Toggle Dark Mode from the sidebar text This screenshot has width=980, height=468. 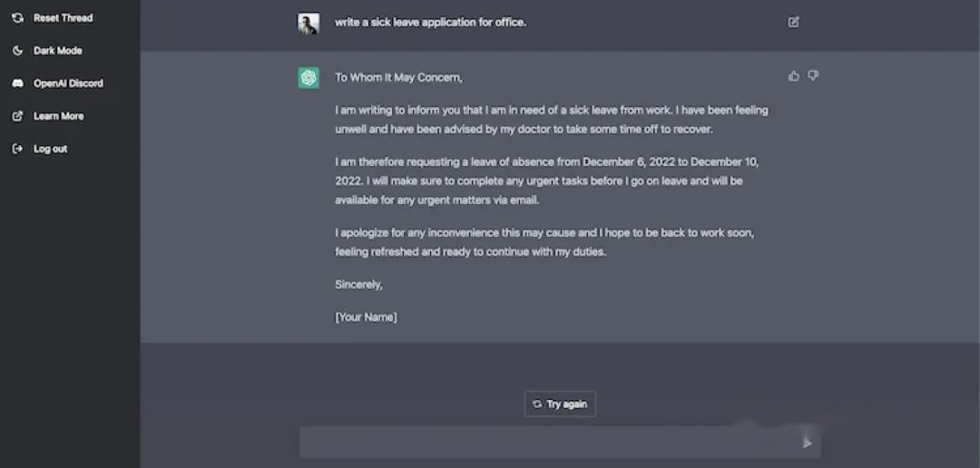[58, 51]
